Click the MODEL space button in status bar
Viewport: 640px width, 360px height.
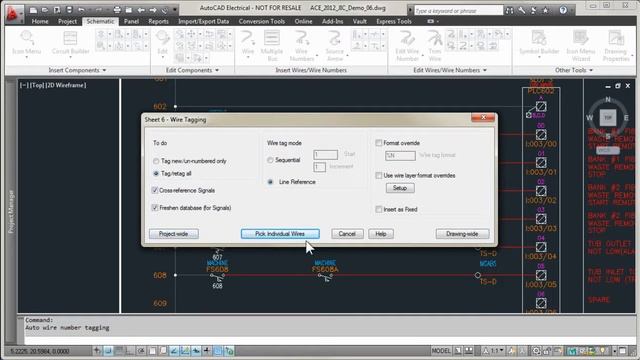click(441, 351)
